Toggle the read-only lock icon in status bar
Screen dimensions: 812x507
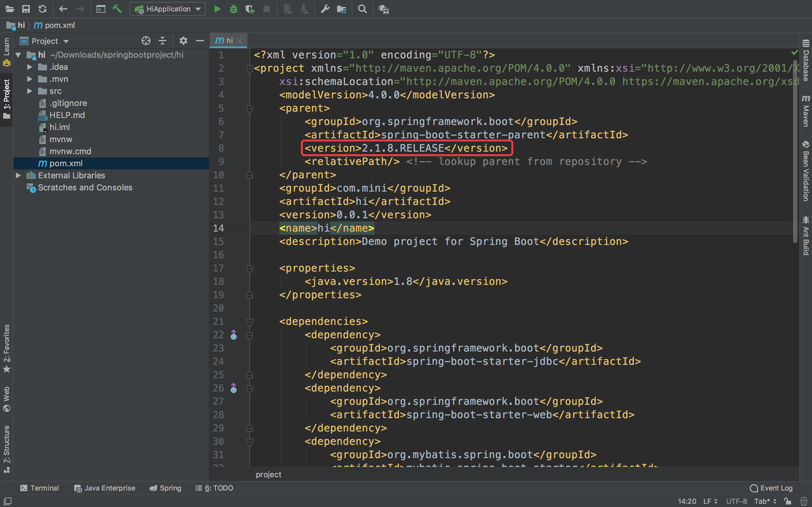pyautogui.click(x=788, y=501)
